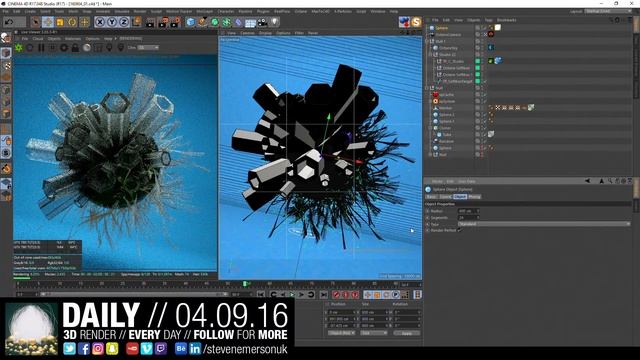Click the camera object icon

tap(262, 22)
